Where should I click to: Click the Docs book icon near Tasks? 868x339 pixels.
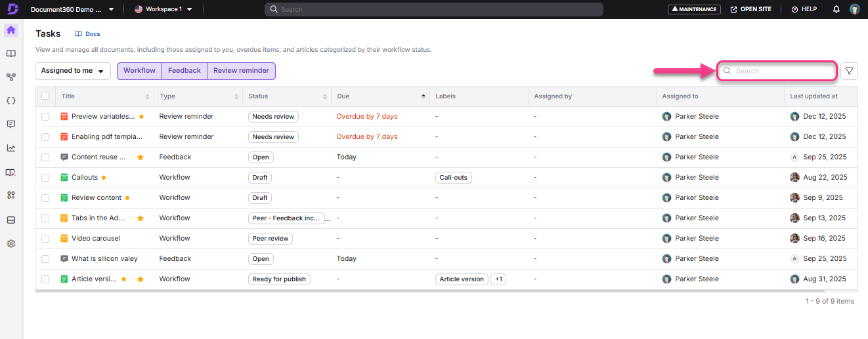(78, 34)
